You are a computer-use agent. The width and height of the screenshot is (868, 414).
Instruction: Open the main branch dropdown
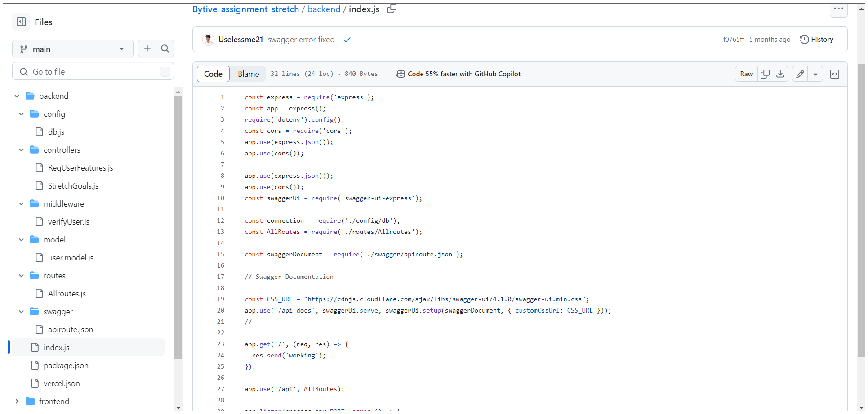73,49
